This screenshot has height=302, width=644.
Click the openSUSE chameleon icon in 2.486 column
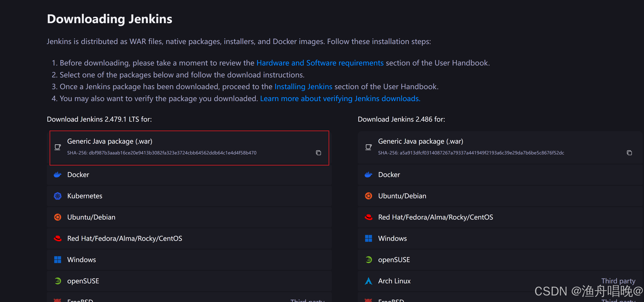[369, 259]
